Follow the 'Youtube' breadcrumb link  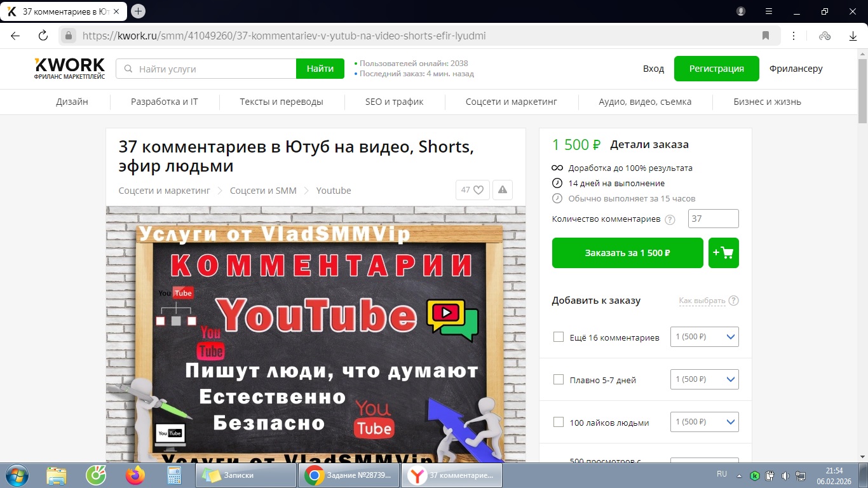334,191
